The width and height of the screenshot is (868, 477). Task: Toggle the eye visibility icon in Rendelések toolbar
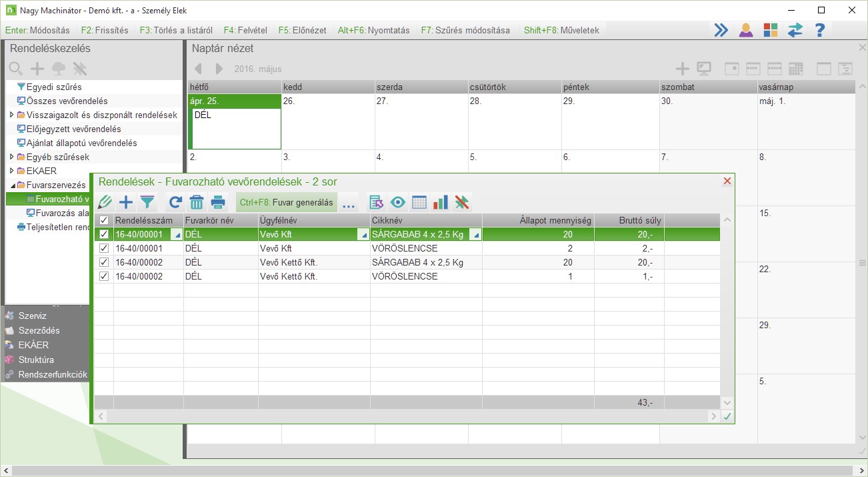click(398, 203)
